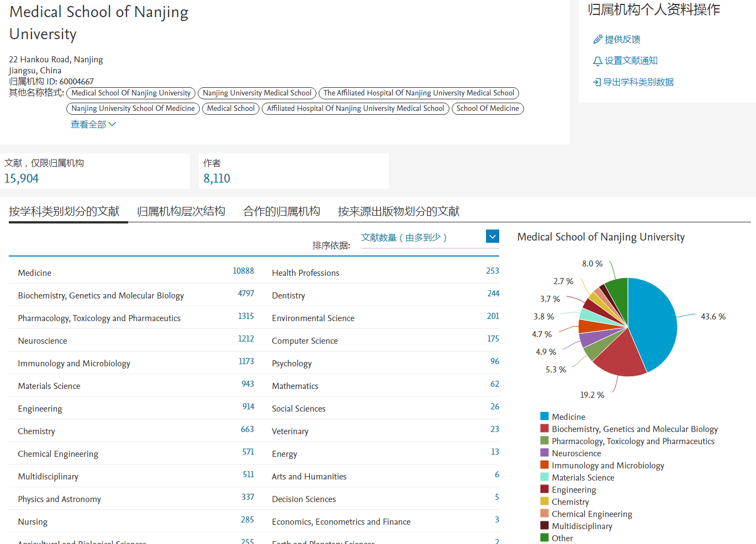Click the pencil icon for feedback
This screenshot has width=756, height=544.
(597, 39)
